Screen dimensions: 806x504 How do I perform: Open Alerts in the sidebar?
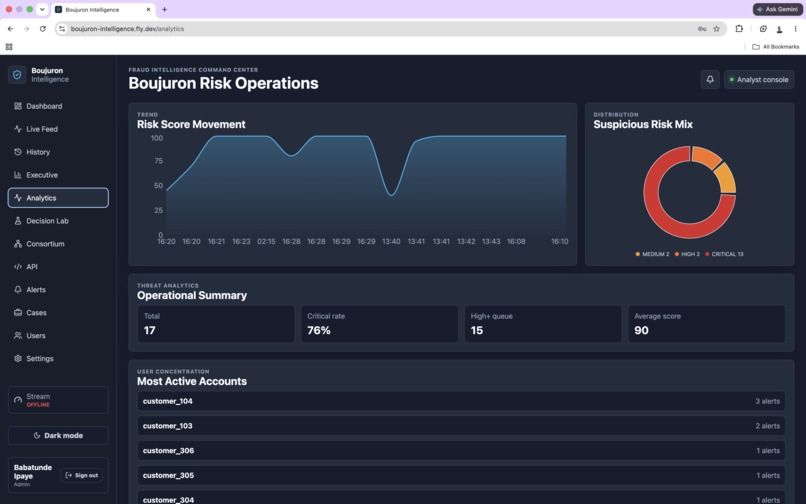pos(58,290)
